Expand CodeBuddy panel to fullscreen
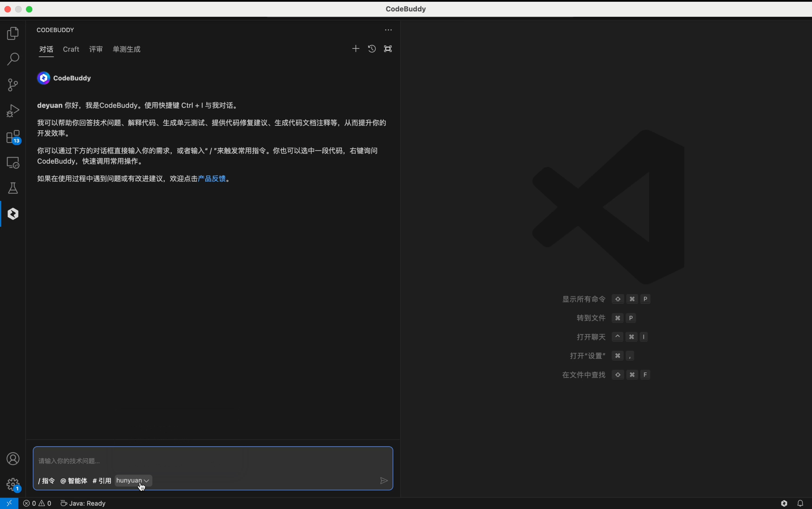Viewport: 812px width, 509px height. (388, 49)
